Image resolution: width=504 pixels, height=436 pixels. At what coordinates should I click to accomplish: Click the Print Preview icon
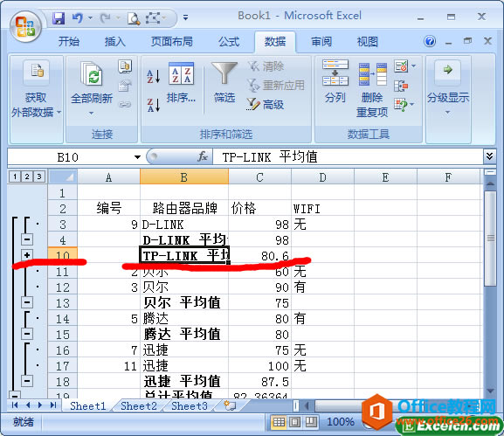[134, 18]
